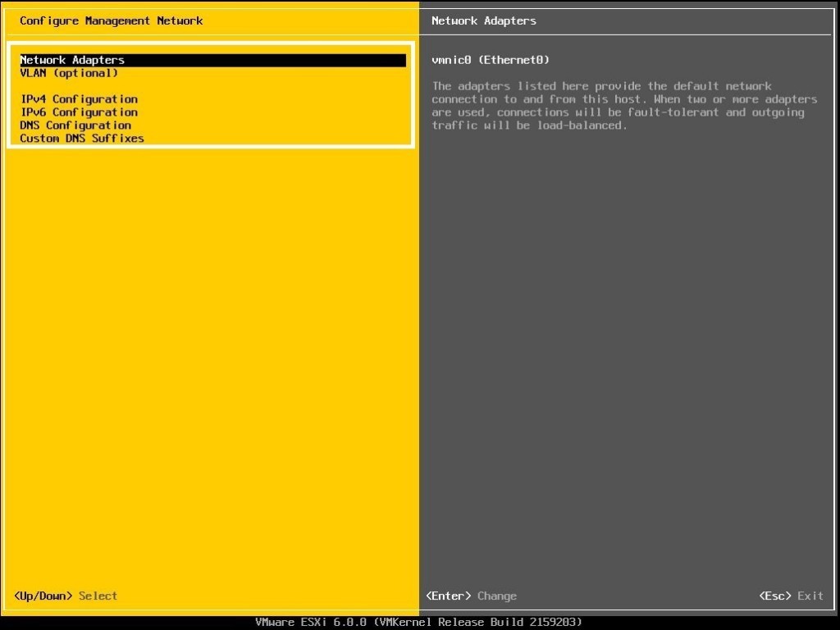This screenshot has height=630, width=840.
Task: Open IPv4 Configuration
Action: click(78, 98)
